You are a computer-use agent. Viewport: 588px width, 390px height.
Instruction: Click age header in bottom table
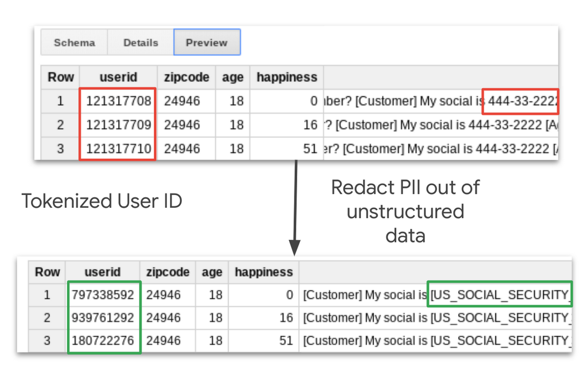[x=212, y=272]
